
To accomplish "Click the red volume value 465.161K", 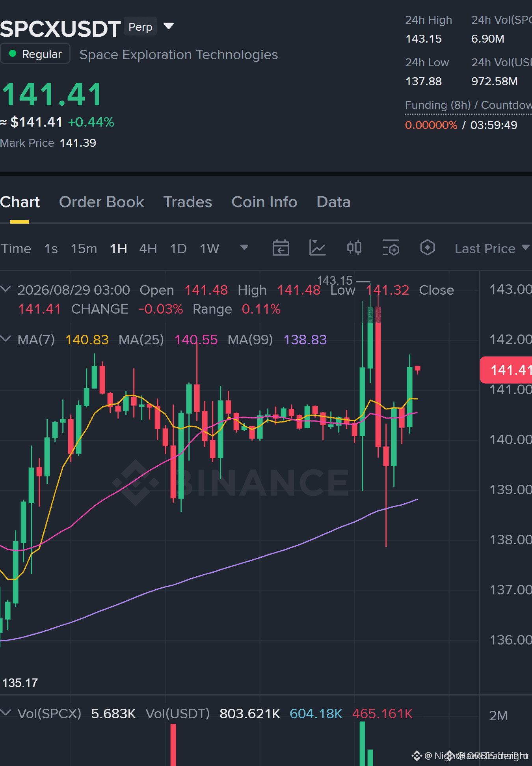I will click(382, 714).
